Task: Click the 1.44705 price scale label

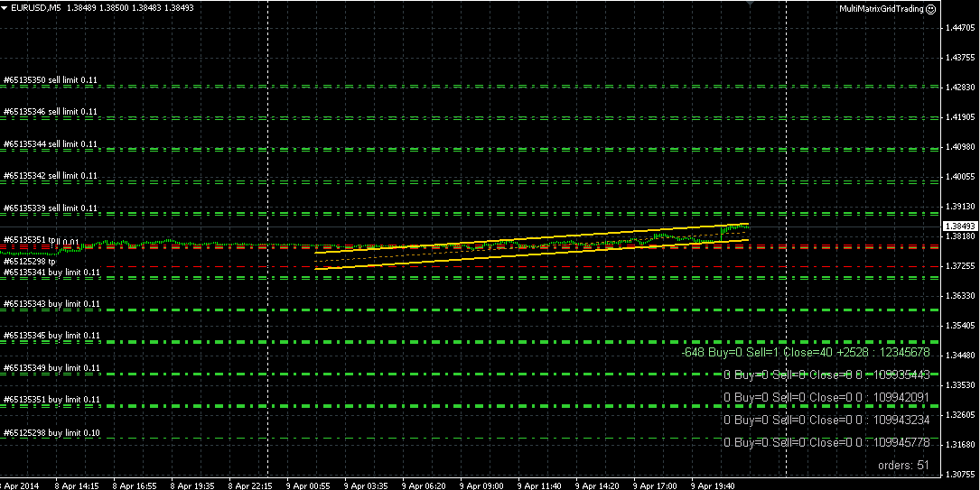Action: click(x=961, y=28)
